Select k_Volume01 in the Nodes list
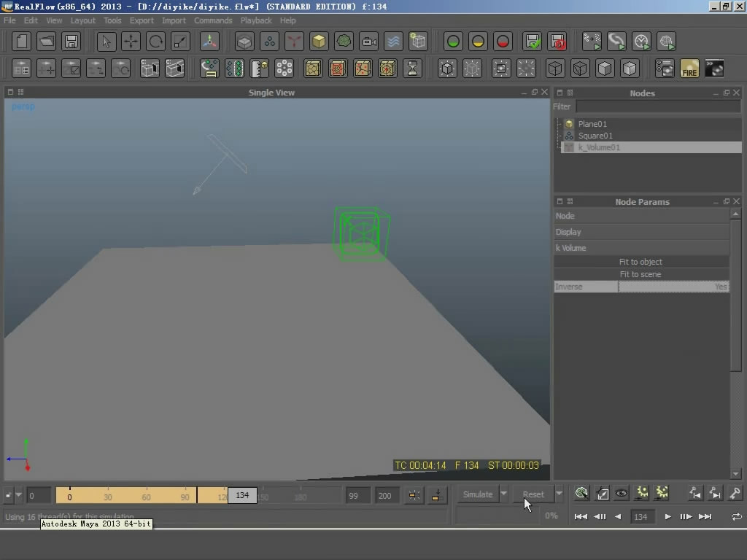Viewport: 747px width, 560px height. [651, 147]
